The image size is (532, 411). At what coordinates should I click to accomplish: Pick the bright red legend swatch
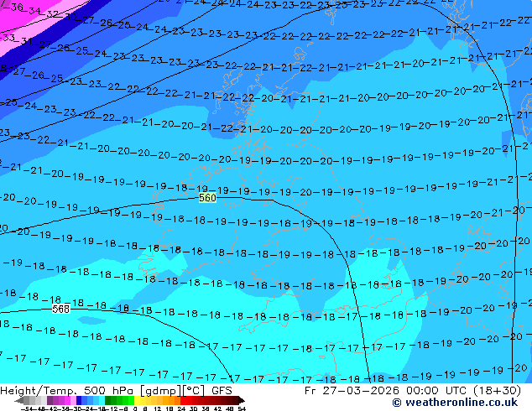183,400
